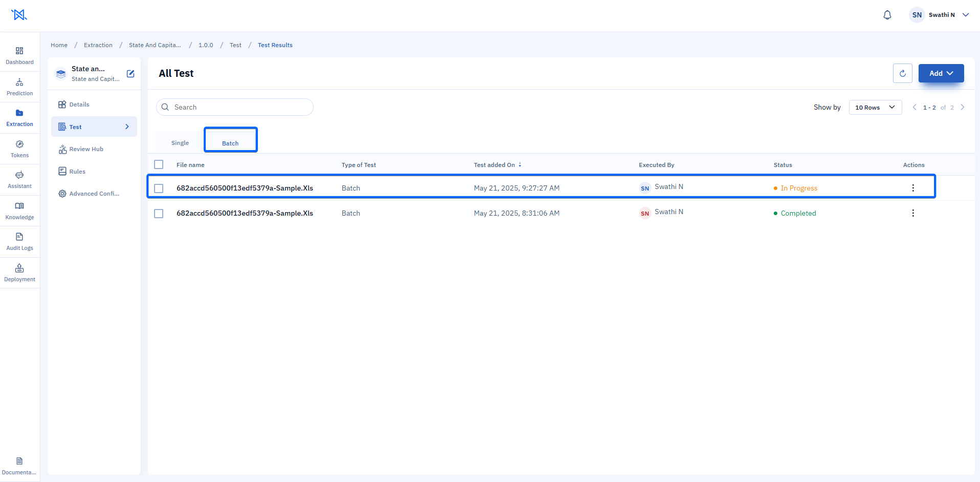Open the Knowledge sidebar icon
The height and width of the screenshot is (482, 980).
coord(19,206)
